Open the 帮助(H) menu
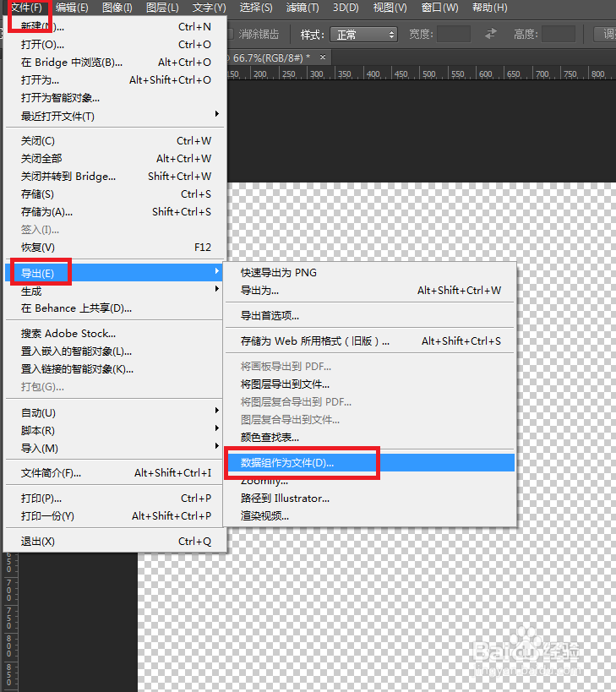Viewport: 616px width, 692px height. pos(490,8)
